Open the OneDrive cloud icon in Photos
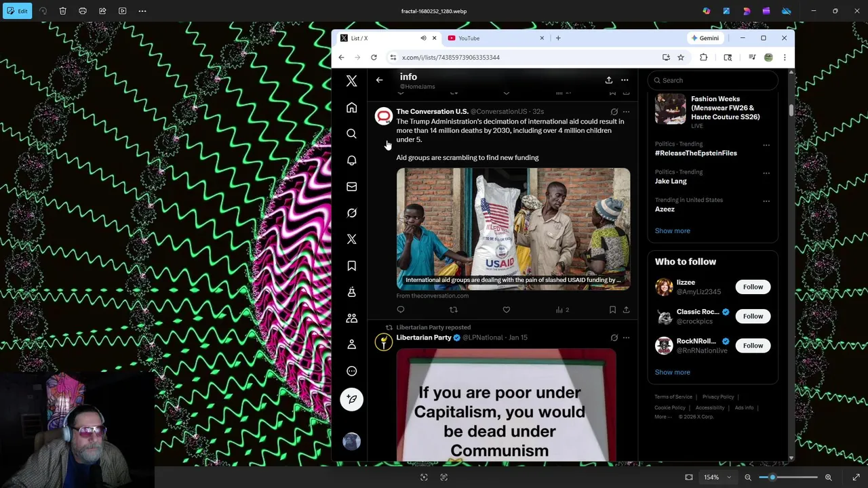Image resolution: width=868 pixels, height=488 pixels. (x=787, y=11)
